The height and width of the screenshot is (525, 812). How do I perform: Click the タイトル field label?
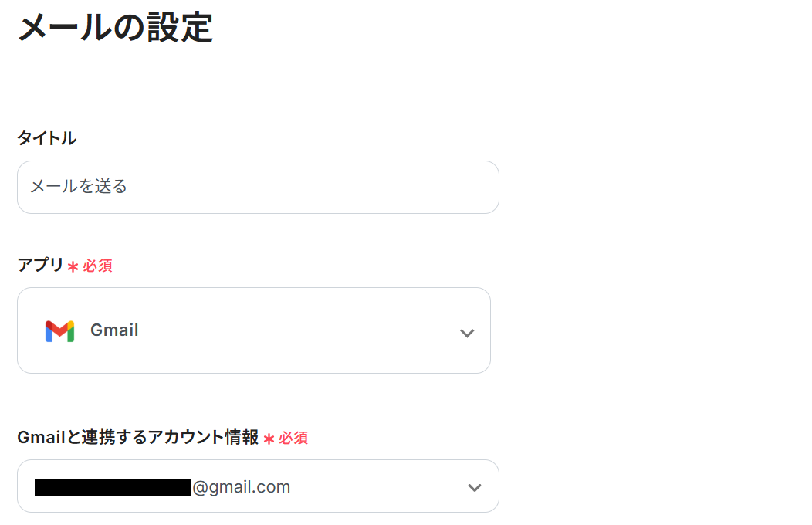point(46,138)
